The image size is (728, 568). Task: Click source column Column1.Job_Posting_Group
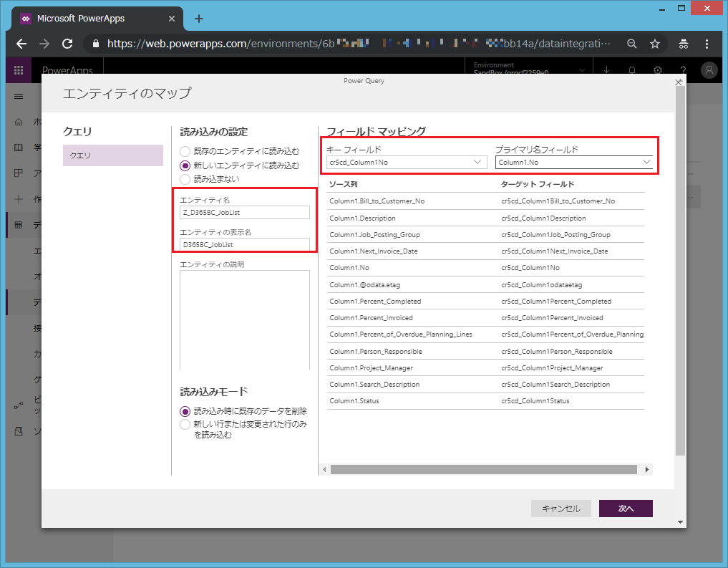click(x=374, y=234)
